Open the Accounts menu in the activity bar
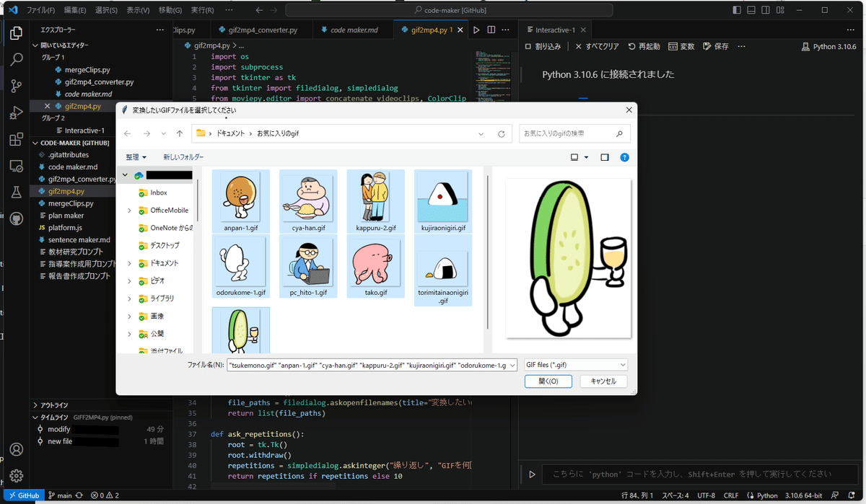Image resolution: width=866 pixels, height=504 pixels. coord(17,449)
